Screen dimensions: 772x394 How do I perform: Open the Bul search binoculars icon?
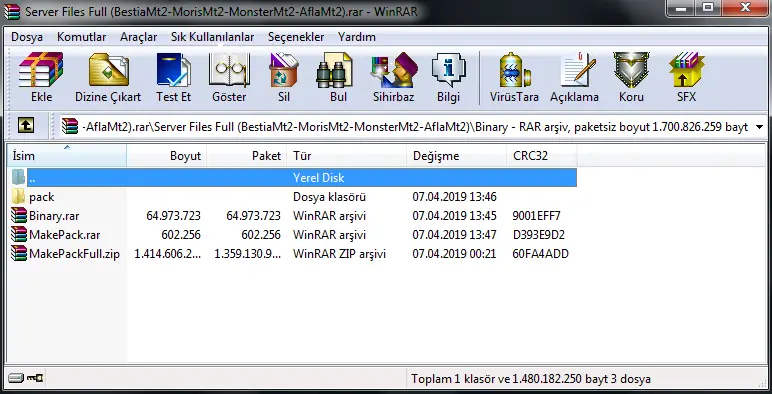click(x=335, y=70)
